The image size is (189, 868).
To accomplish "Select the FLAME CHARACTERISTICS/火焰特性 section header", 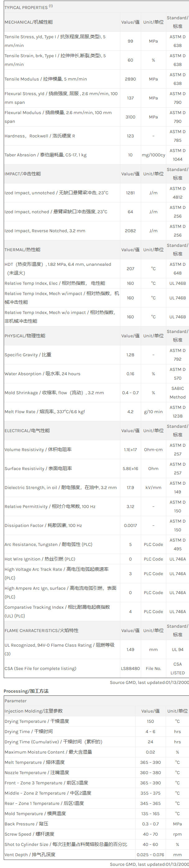I will pyautogui.click(x=41, y=630).
